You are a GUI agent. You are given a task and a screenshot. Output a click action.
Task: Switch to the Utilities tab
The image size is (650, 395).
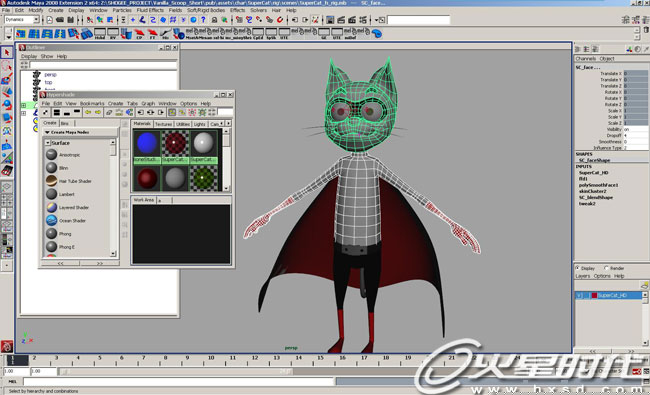[x=183, y=124]
